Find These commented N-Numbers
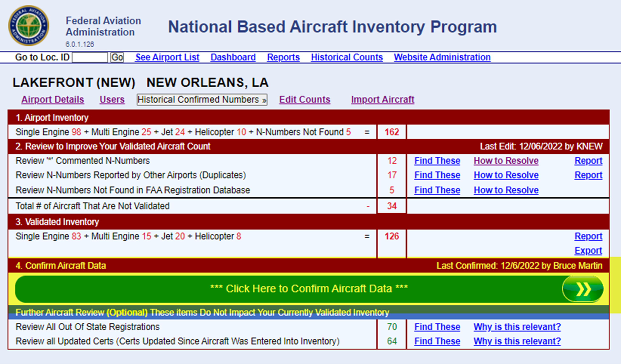 coord(437,160)
